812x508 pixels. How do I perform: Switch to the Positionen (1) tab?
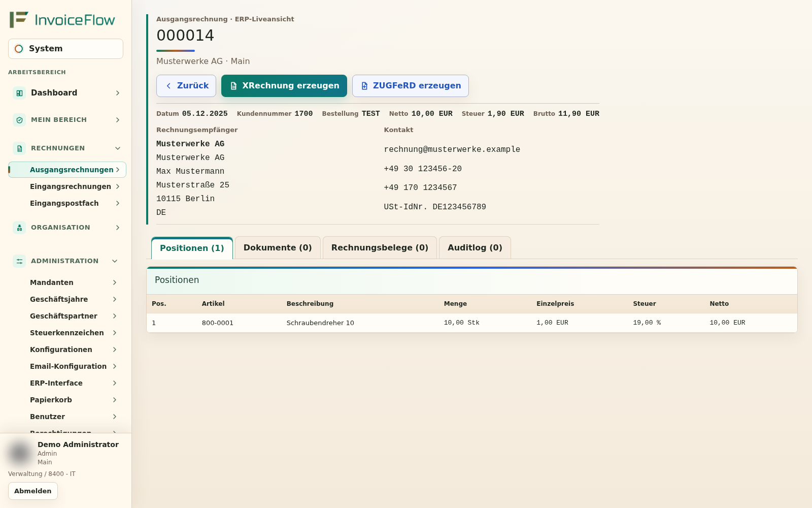[192, 248]
